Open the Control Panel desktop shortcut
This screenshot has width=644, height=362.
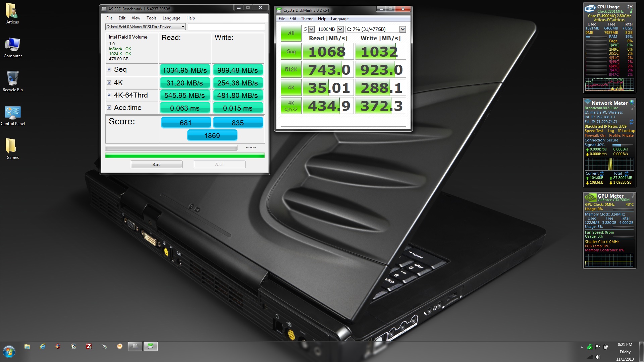click(12, 115)
